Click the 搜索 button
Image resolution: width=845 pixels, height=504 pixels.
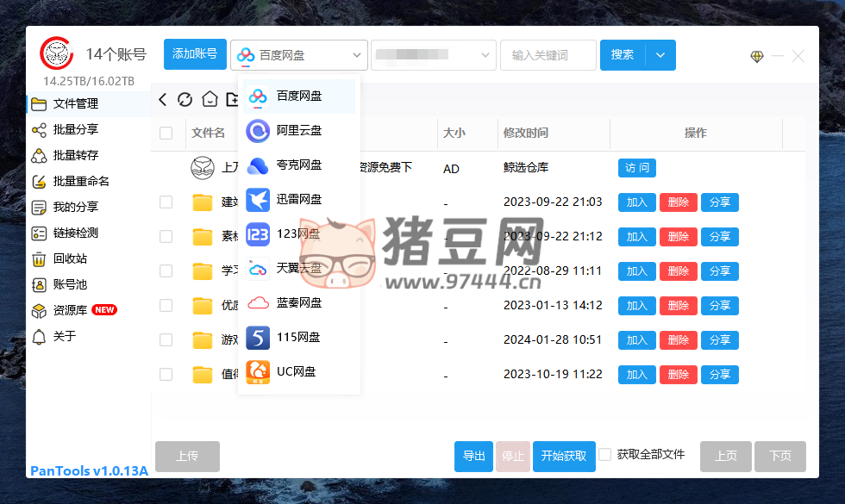[x=623, y=55]
